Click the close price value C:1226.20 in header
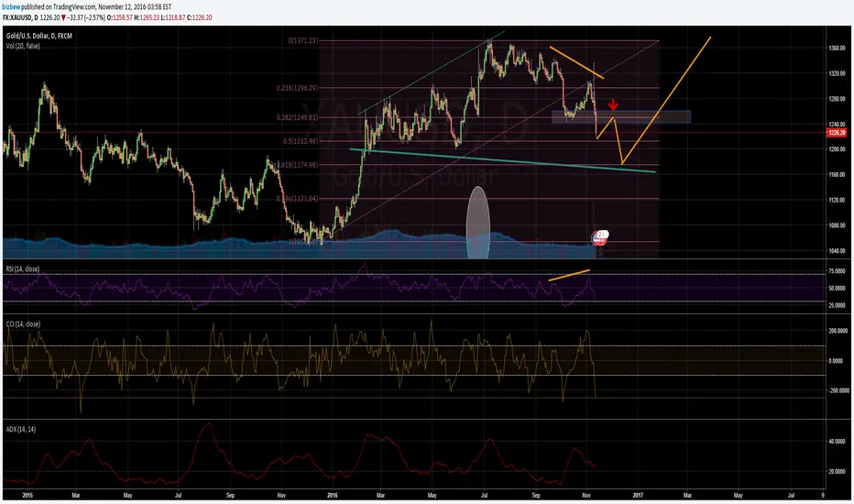This screenshot has height=504, width=854. point(200,17)
